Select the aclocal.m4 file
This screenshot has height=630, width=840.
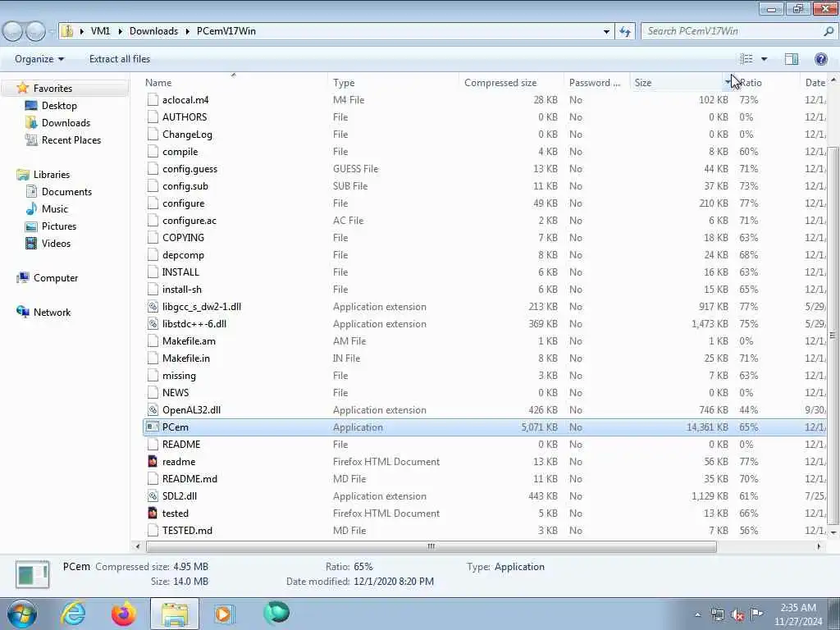point(185,99)
